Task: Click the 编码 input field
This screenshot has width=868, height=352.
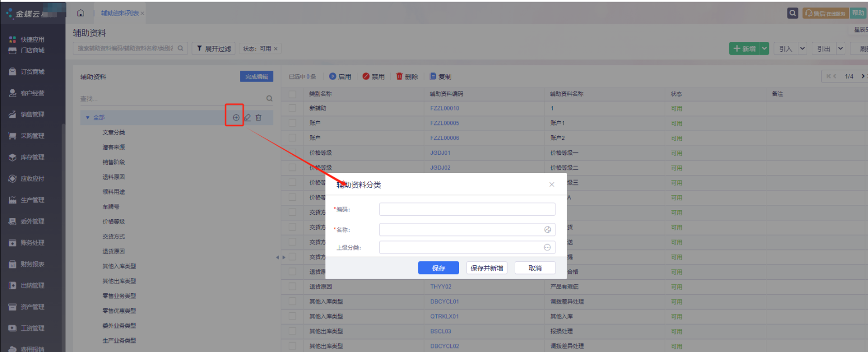Action: click(467, 209)
